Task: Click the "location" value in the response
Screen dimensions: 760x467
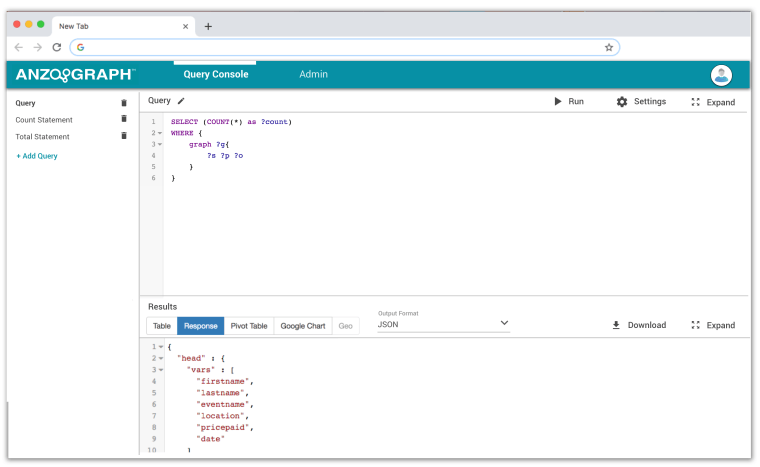Action: tap(220, 416)
